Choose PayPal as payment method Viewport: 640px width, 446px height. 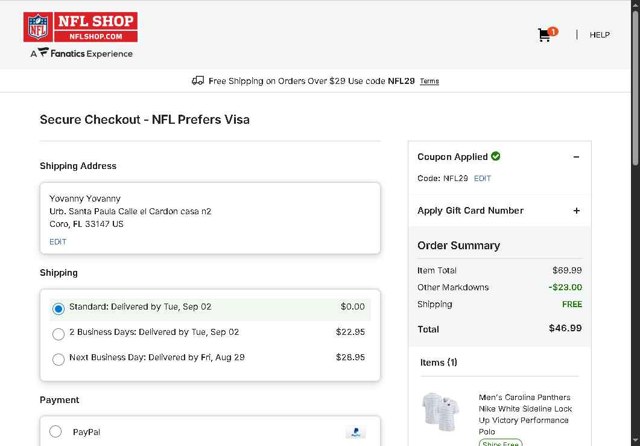[x=56, y=432]
